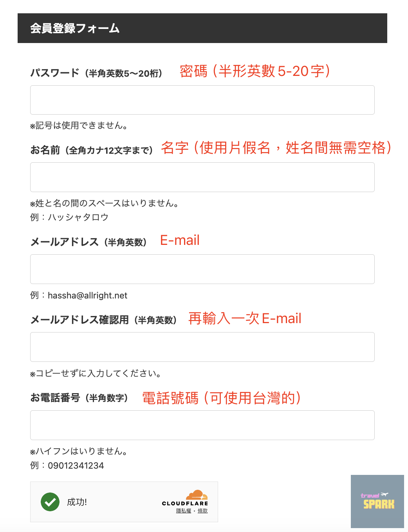Click the 会員登録フォーム header title
The image size is (408, 532).
coord(75,29)
